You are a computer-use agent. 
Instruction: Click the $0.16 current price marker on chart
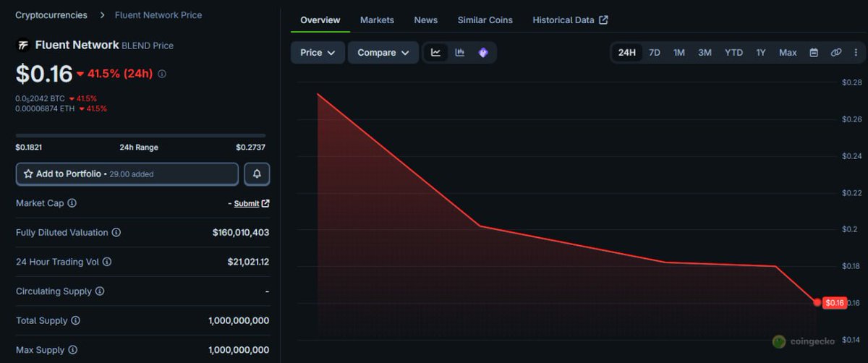pos(835,303)
